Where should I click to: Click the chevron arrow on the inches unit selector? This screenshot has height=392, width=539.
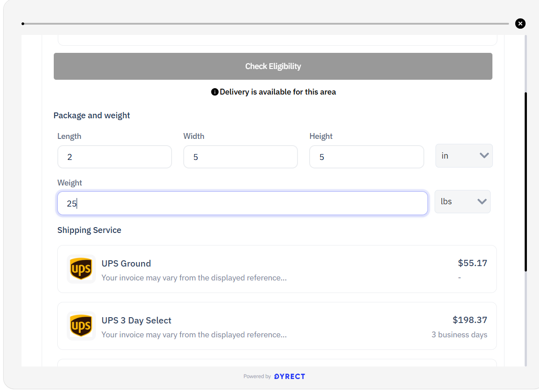(484, 155)
